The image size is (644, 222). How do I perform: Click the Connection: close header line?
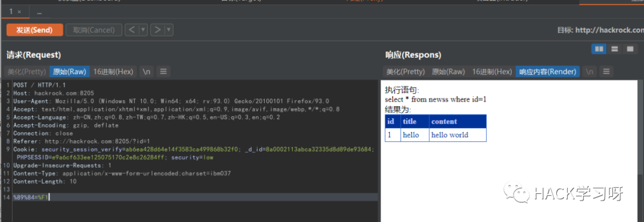[43, 133]
